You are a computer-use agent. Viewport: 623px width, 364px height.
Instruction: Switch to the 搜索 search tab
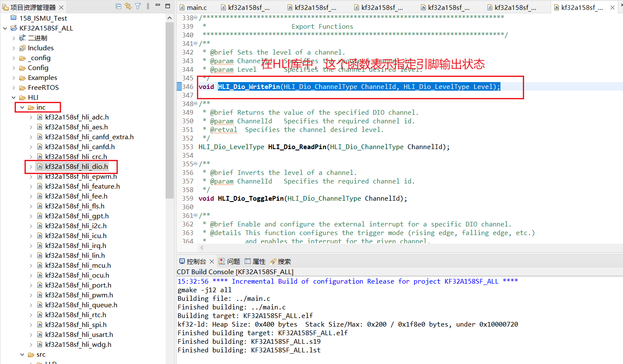(x=280, y=261)
